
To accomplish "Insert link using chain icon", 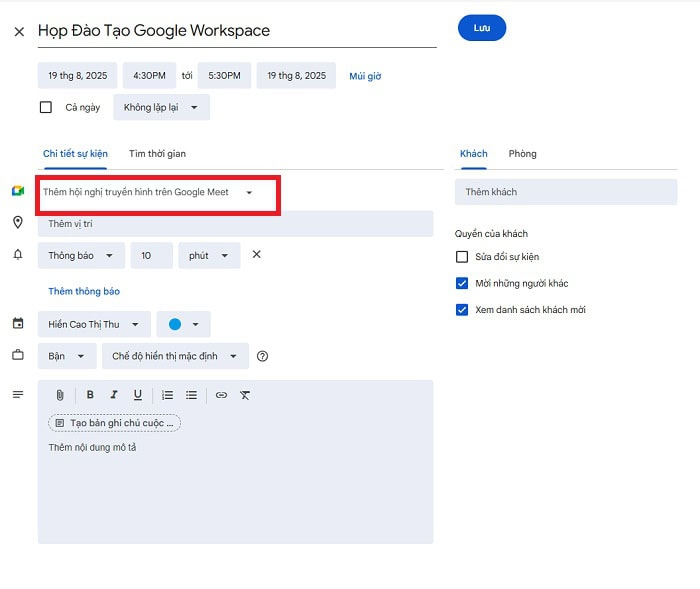I will pos(221,395).
